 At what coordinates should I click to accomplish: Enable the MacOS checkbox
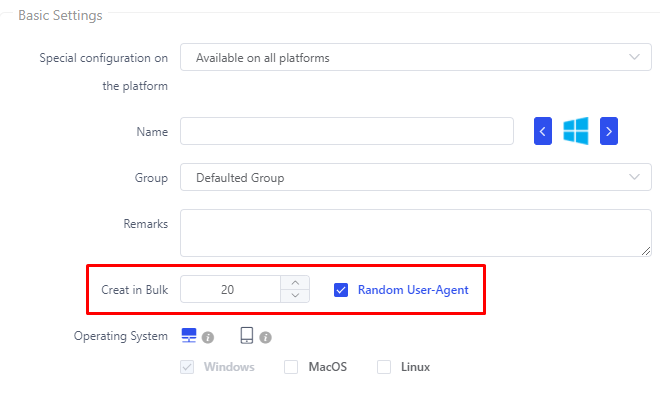point(291,367)
